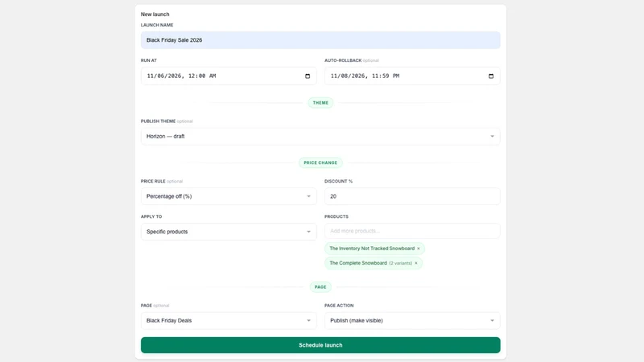Remove The Inventory Not Tracked Snowboard chip
Screen dimensions: 644x362
click(419, 249)
